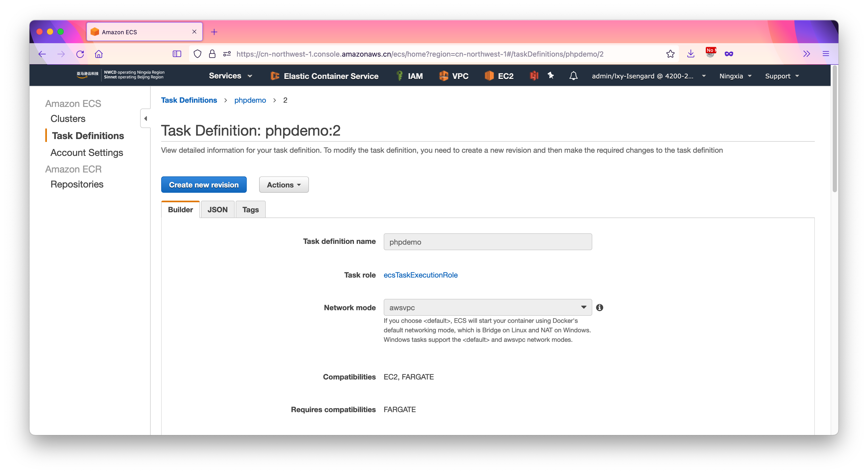868x474 pixels.
Task: Click the Amazon ECS sidebar heading
Action: 73,103
